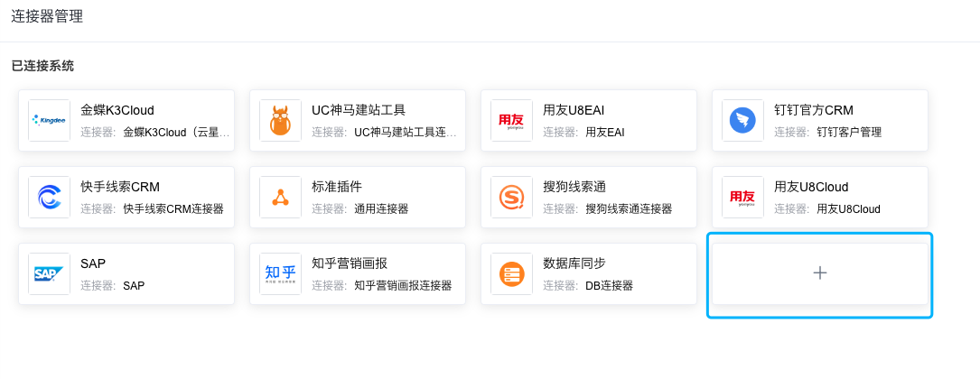
Task: Click the 快手线索CRM blue swirl icon
Action: pyautogui.click(x=50, y=198)
